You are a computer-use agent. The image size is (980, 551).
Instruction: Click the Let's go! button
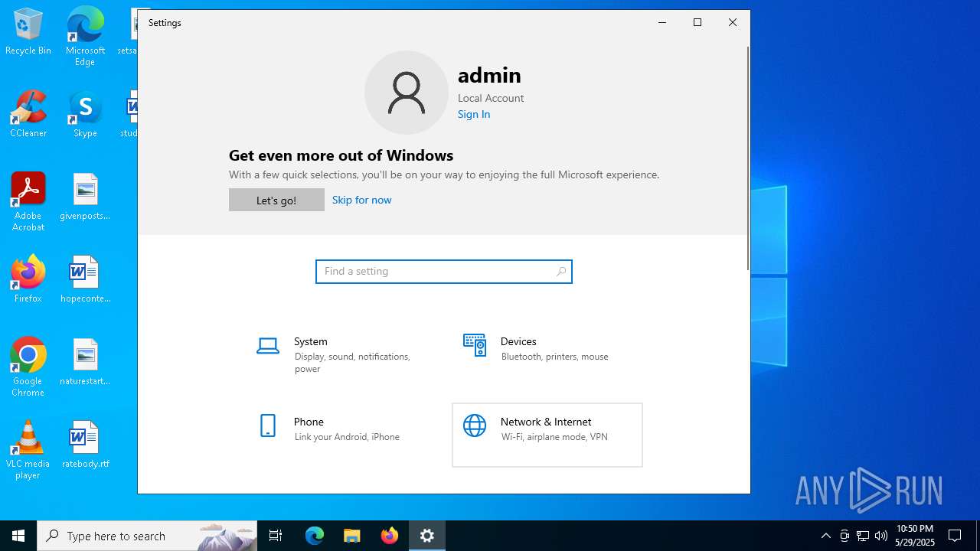click(x=276, y=200)
